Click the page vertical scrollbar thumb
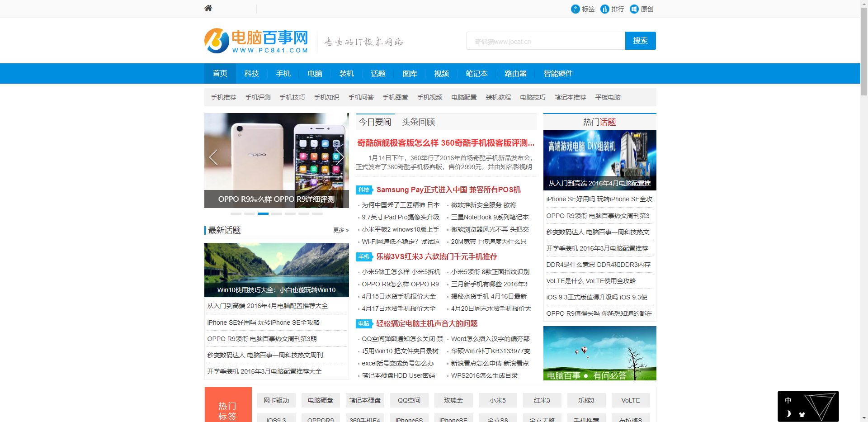 [x=864, y=51]
